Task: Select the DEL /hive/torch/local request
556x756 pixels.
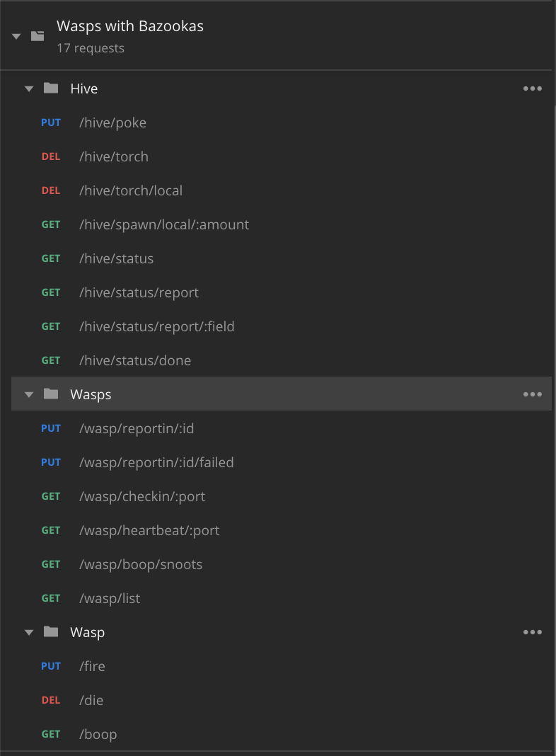Action: [131, 190]
